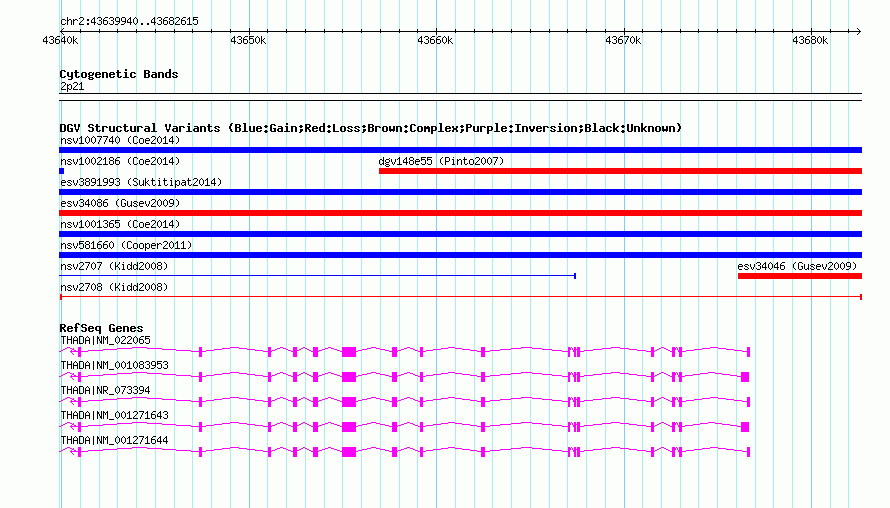Click the strand arrow of THADA|NM_001271644
The width and height of the screenshot is (890, 508).
pyautogui.click(x=73, y=452)
